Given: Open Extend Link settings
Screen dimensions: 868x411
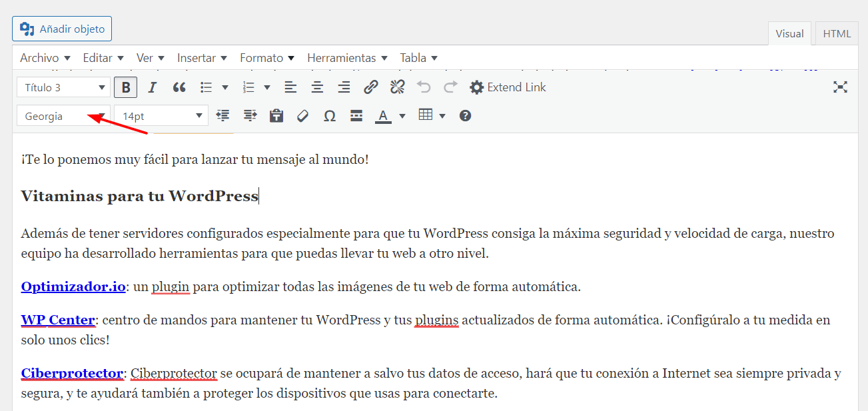Looking at the screenshot, I should coord(508,87).
